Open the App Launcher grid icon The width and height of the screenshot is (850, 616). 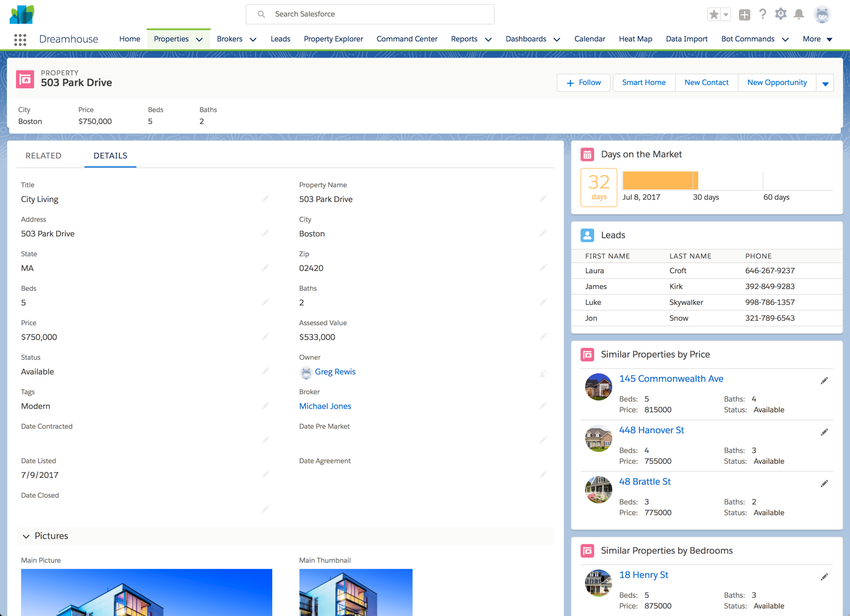click(20, 40)
